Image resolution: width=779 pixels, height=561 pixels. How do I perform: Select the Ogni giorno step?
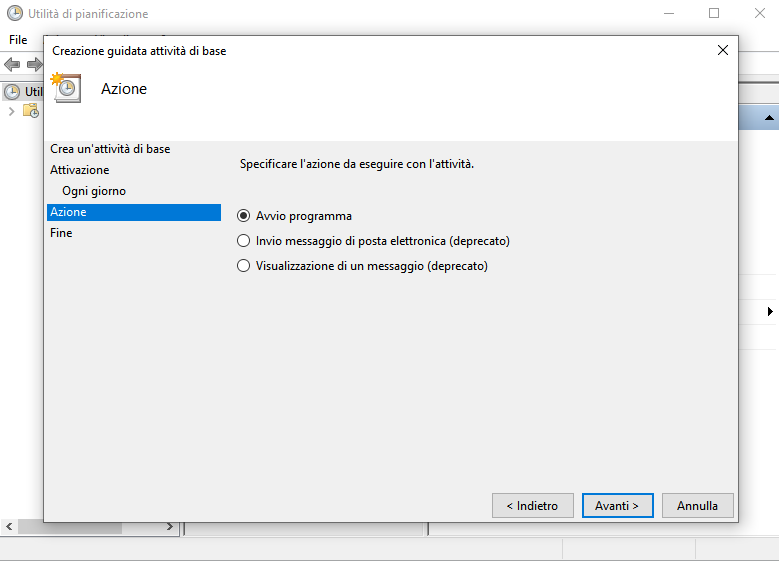click(x=94, y=191)
